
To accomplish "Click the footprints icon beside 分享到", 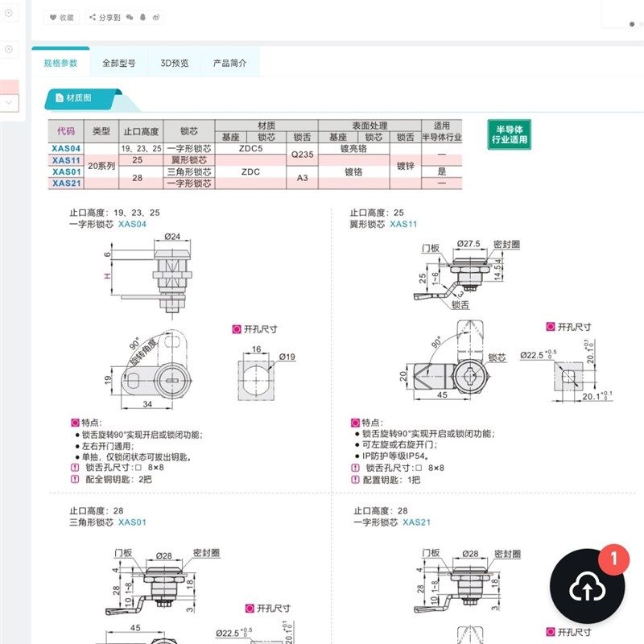I will [x=130, y=18].
